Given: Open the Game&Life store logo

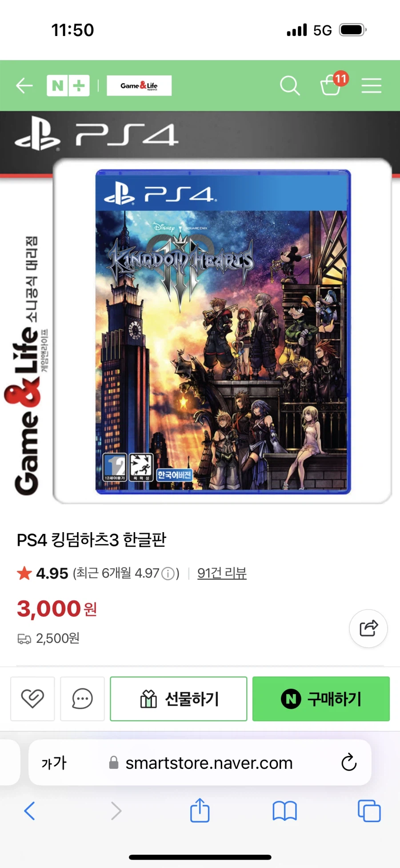Looking at the screenshot, I should (x=139, y=85).
